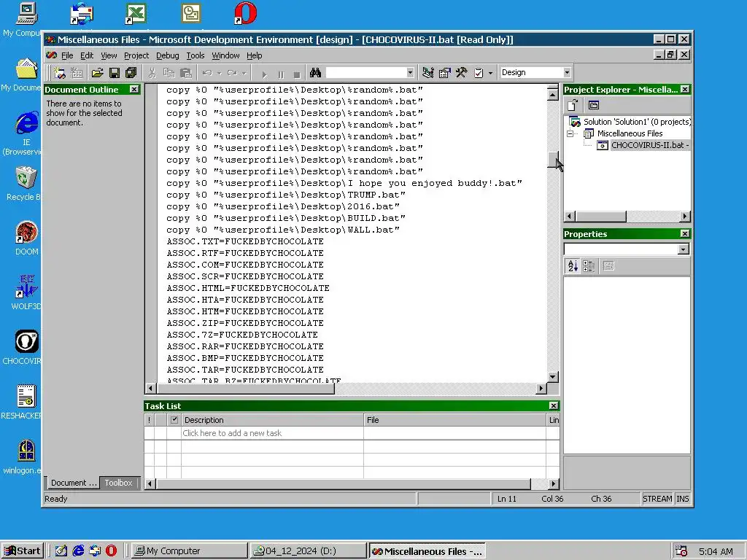Click the Start button on taskbar
The width and height of the screenshot is (747, 560).
click(x=23, y=551)
